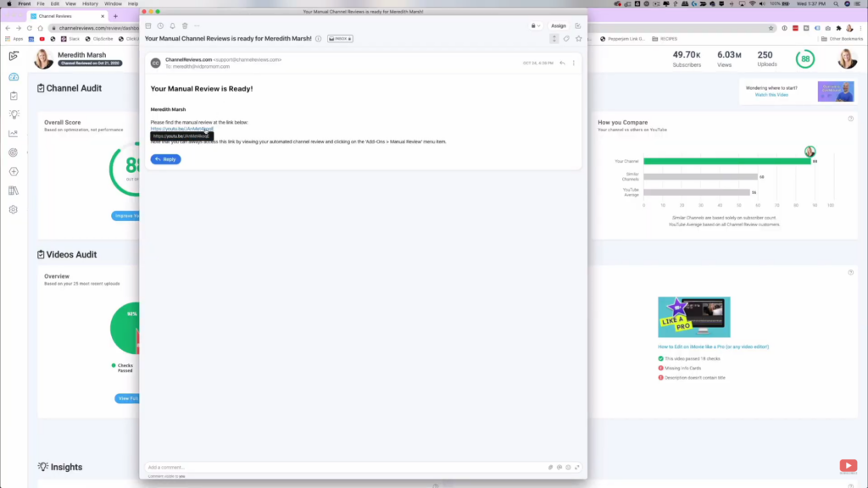Screen dimensions: 868x488
Task: Open message options three-dot menu
Action: click(574, 63)
